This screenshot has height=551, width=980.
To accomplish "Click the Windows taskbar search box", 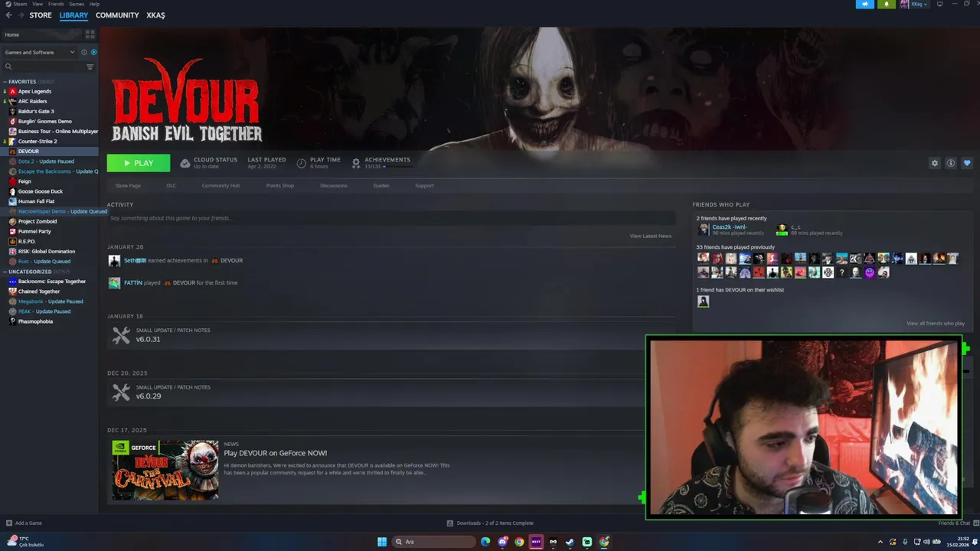I will (433, 542).
